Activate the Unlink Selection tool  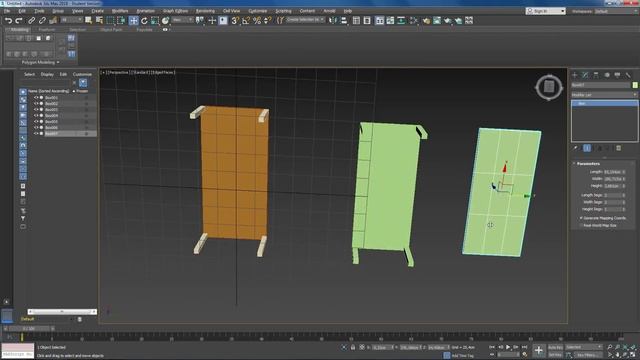click(42, 20)
